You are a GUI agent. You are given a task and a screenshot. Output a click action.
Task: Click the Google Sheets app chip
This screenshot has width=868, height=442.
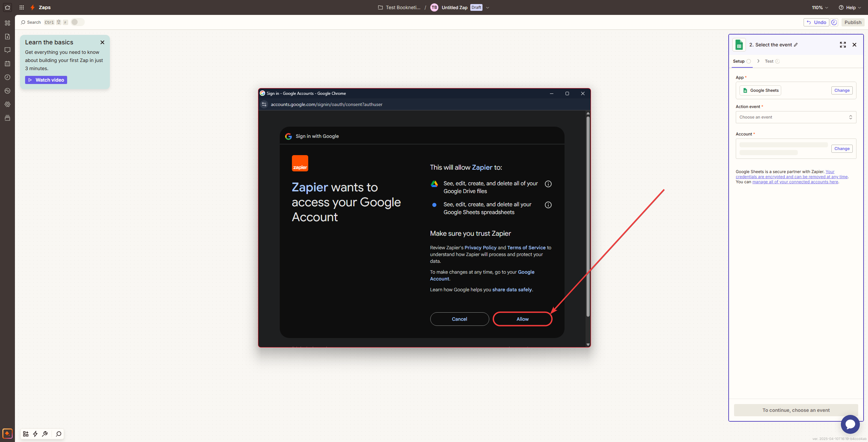pos(761,90)
